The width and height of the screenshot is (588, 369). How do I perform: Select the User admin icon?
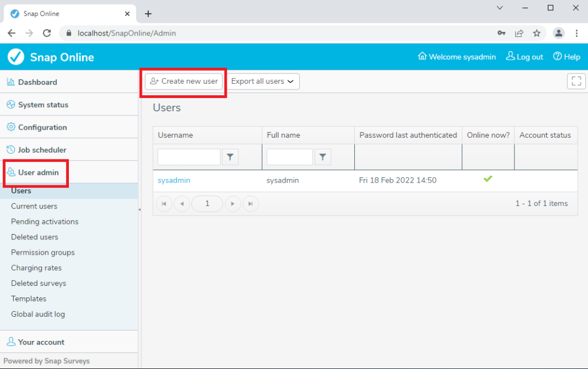10,172
